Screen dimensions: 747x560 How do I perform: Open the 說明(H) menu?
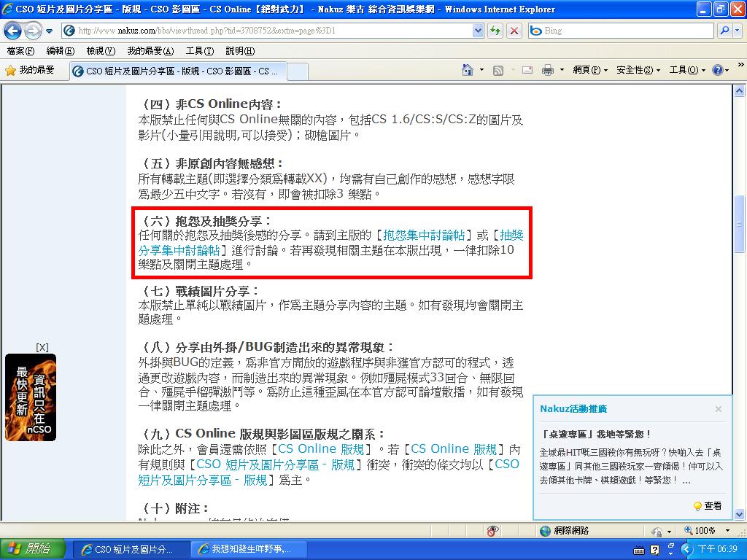pyautogui.click(x=240, y=50)
